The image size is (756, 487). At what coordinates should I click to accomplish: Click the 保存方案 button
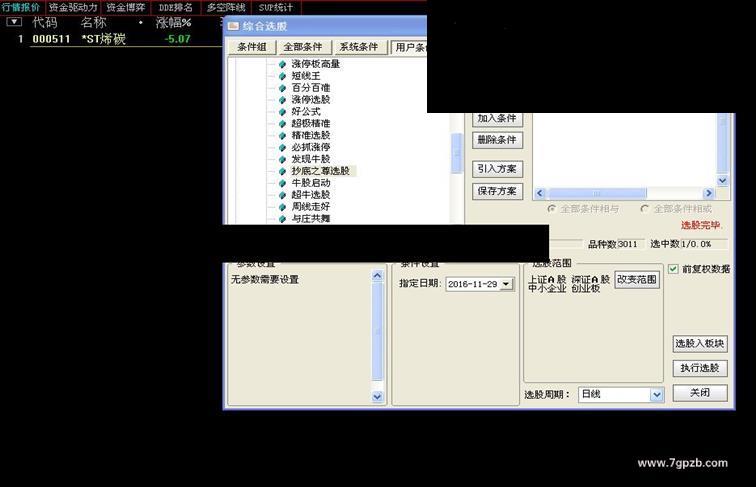[497, 191]
